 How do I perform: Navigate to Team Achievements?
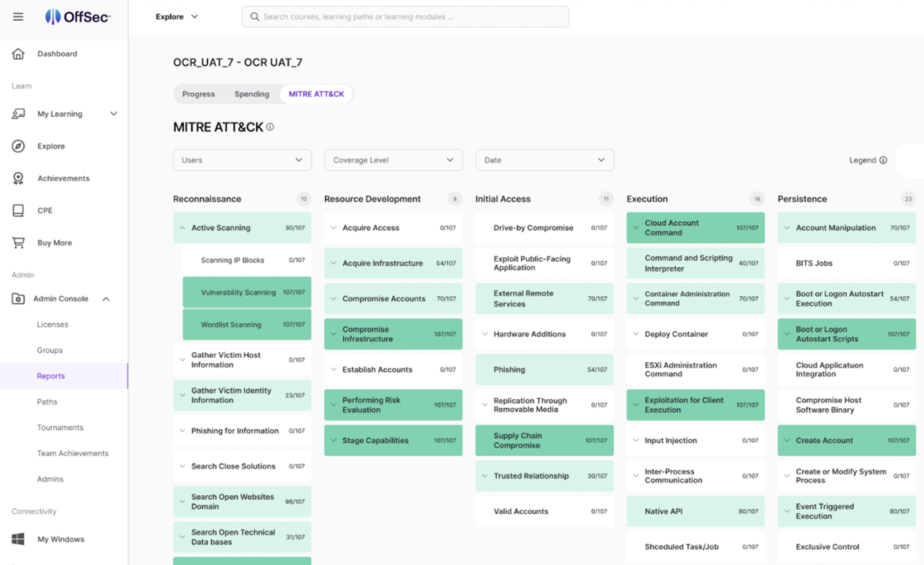click(x=73, y=453)
